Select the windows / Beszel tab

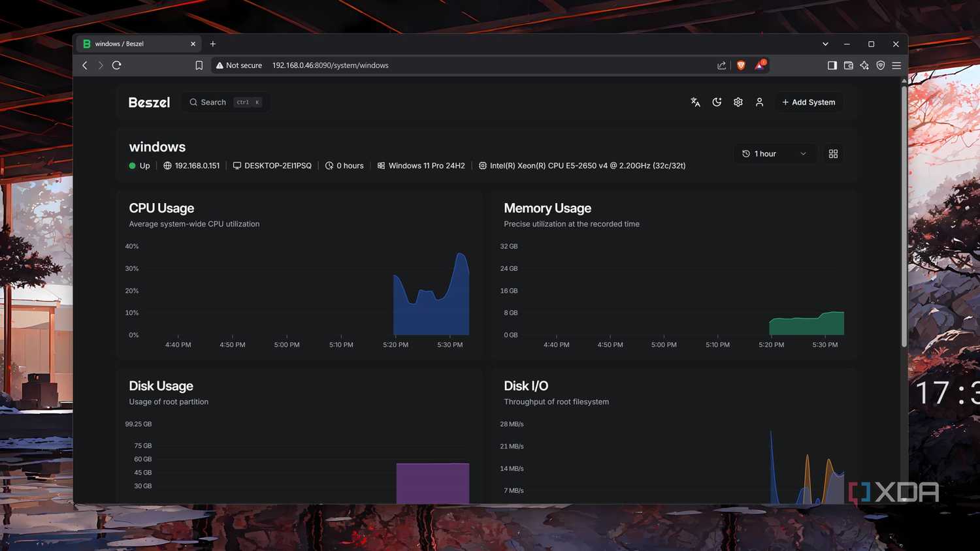pyautogui.click(x=139, y=44)
